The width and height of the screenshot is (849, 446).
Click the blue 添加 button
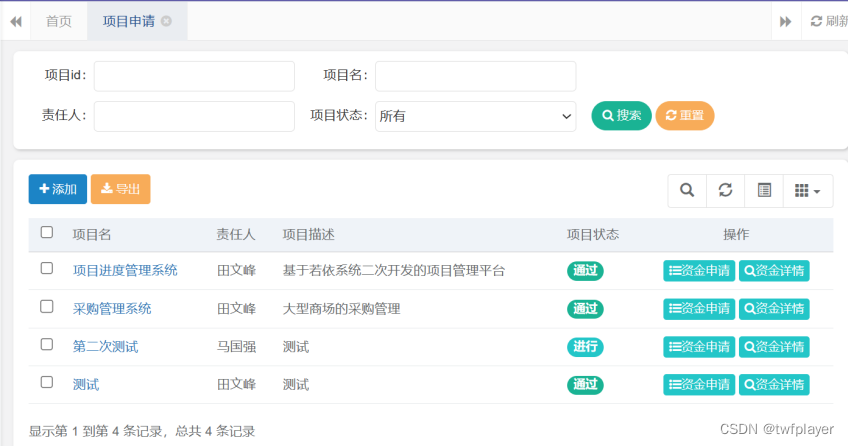pos(58,189)
